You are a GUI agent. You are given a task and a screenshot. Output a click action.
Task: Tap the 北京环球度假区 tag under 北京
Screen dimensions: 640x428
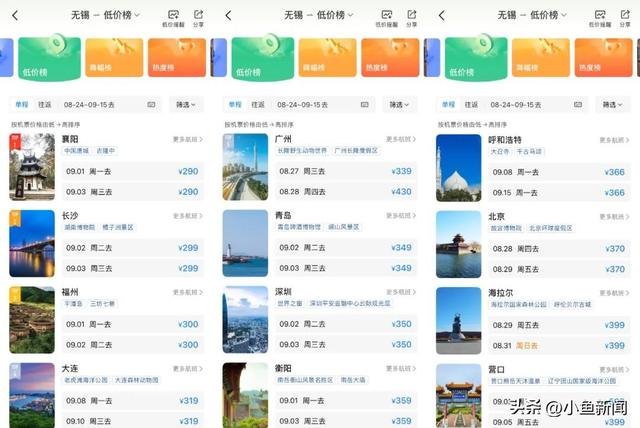(551, 228)
